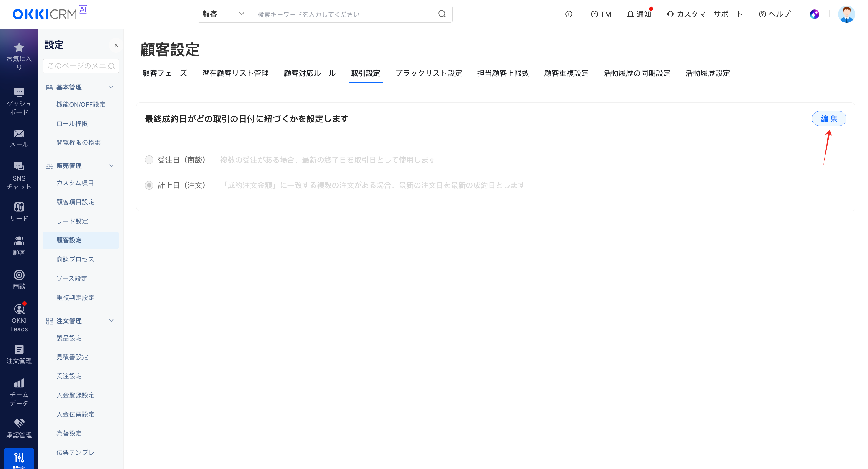This screenshot has width=868, height=469.
Task: Open カスタマーサポート headset link
Action: (x=704, y=14)
